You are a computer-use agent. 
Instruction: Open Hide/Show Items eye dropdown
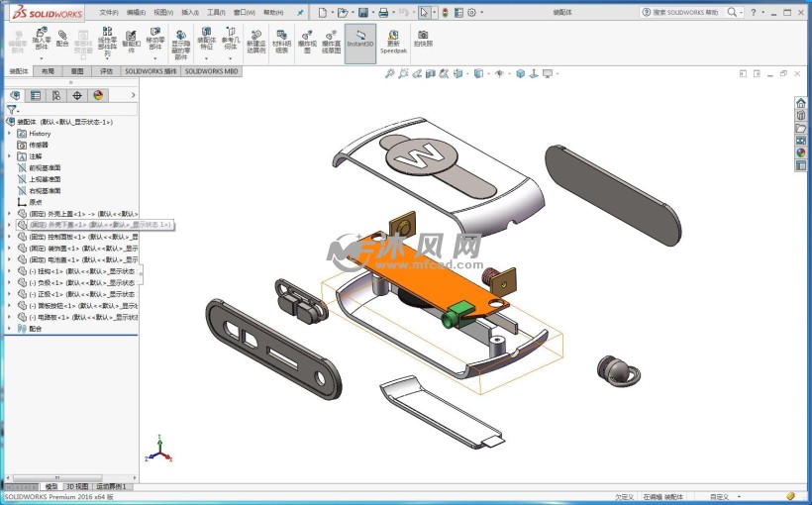click(502, 74)
